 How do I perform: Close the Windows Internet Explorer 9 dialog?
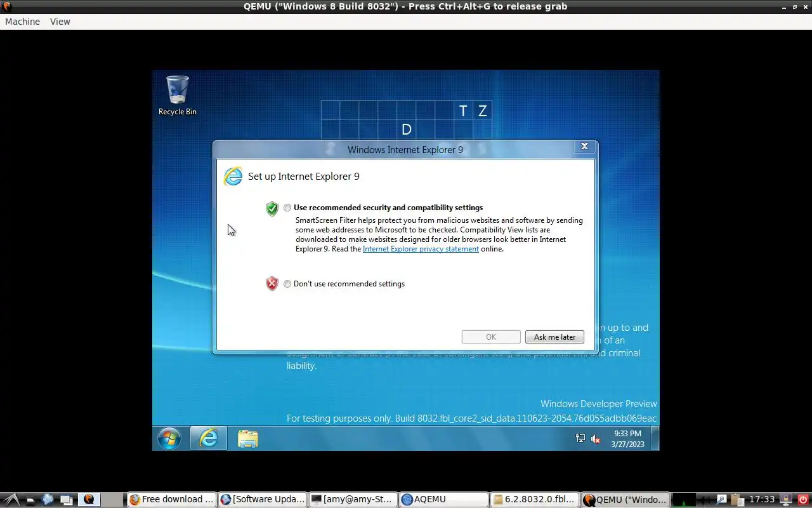click(x=584, y=146)
